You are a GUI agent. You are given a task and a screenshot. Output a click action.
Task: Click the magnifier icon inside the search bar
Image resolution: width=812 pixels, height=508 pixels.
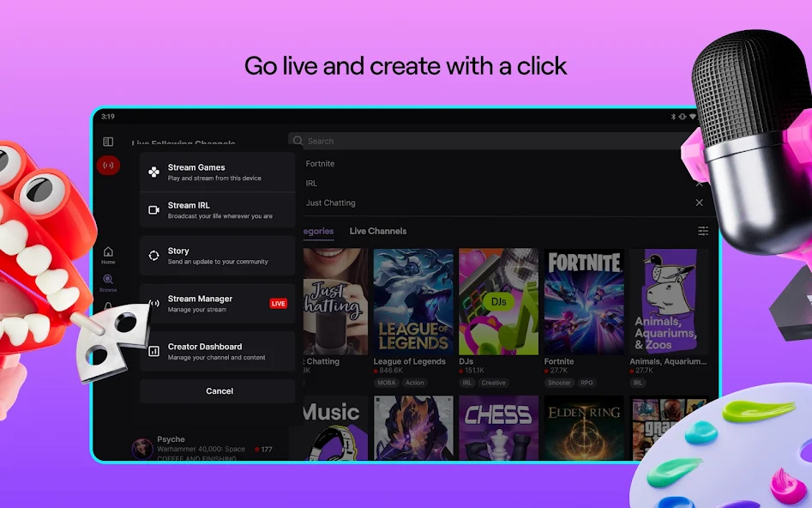click(x=297, y=141)
